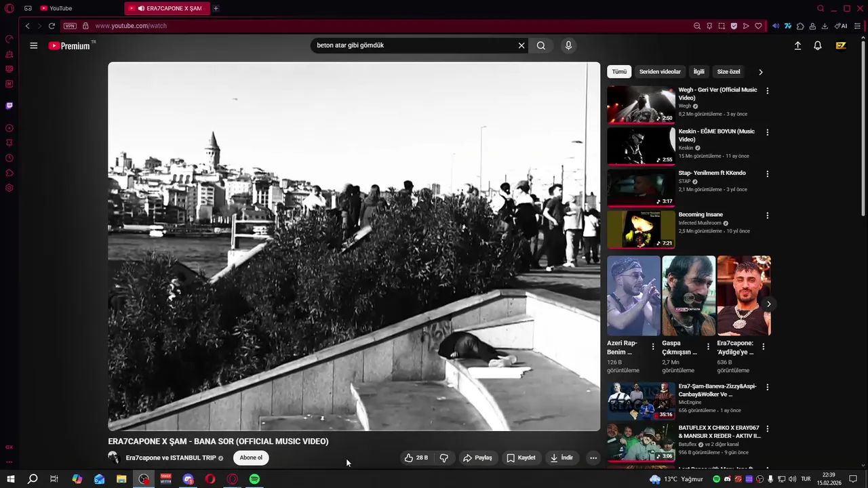
Task: Like the video with 28 B likes
Action: (416, 458)
